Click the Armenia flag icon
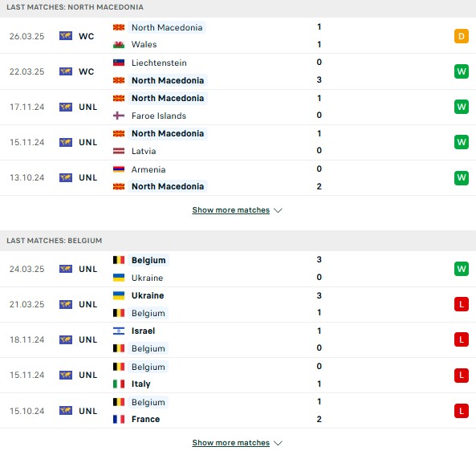 (x=119, y=169)
